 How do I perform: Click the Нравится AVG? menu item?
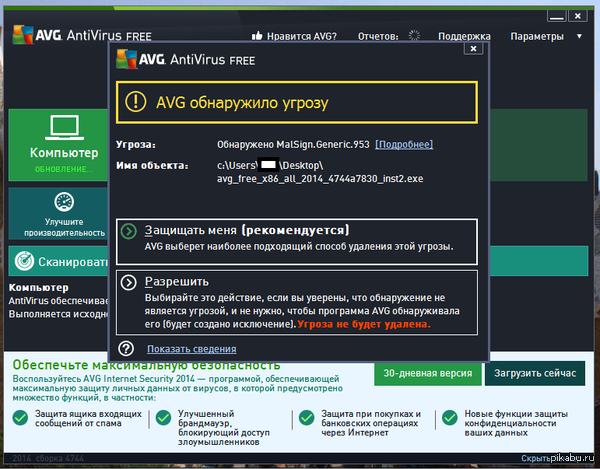(x=302, y=36)
